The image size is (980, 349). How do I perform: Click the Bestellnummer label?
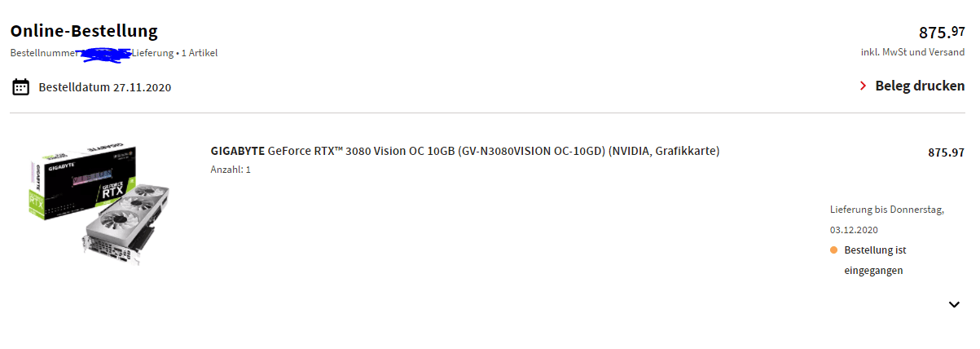pyautogui.click(x=43, y=53)
